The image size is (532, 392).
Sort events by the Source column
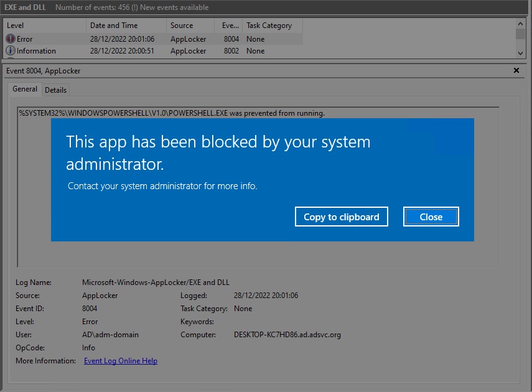pos(185,26)
